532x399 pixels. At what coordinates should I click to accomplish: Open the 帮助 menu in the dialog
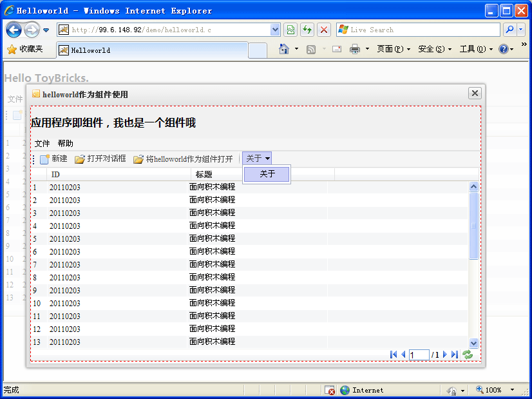(65, 144)
